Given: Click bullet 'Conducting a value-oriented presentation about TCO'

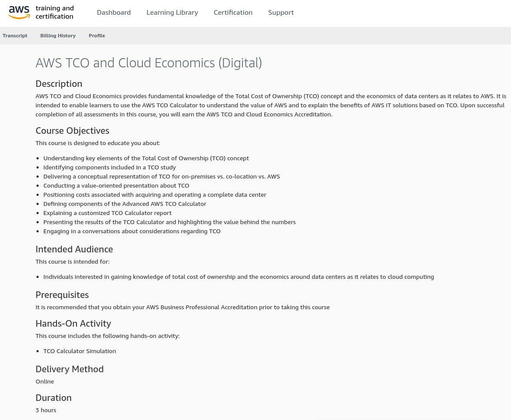Looking at the screenshot, I should [x=116, y=186].
